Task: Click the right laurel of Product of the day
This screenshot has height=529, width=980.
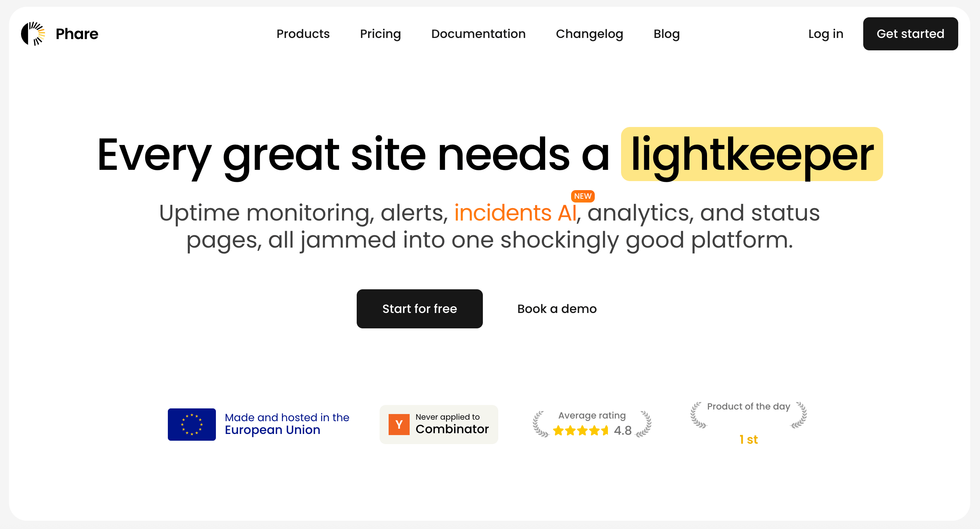Action: click(x=800, y=415)
